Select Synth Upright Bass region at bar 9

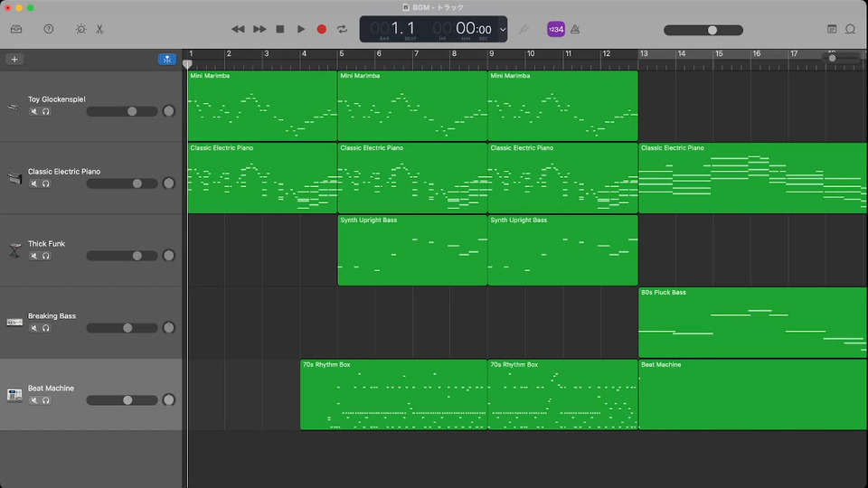tap(563, 250)
